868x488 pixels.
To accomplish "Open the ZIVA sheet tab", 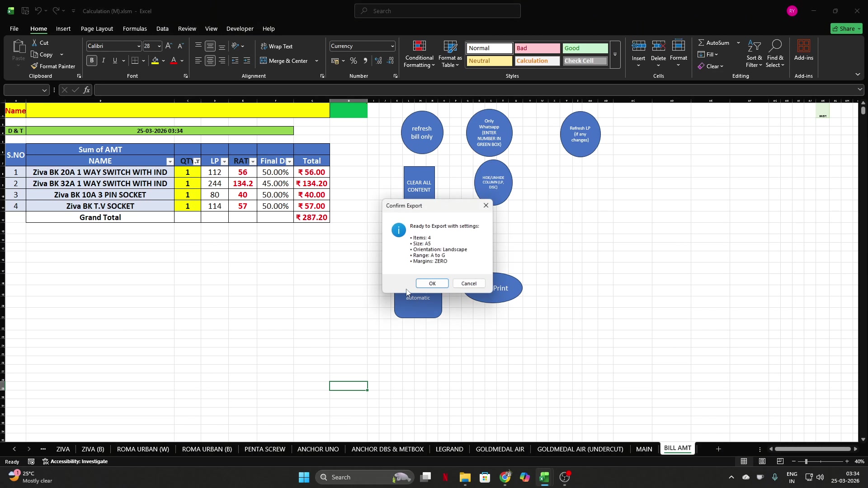I will click(63, 449).
